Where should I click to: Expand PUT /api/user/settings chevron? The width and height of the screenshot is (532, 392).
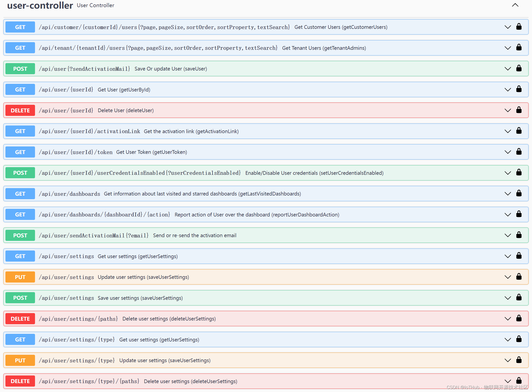pyautogui.click(x=508, y=277)
